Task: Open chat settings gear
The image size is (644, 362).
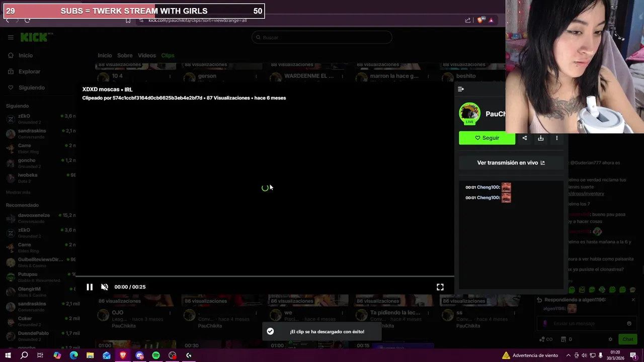Action: pyautogui.click(x=610, y=339)
